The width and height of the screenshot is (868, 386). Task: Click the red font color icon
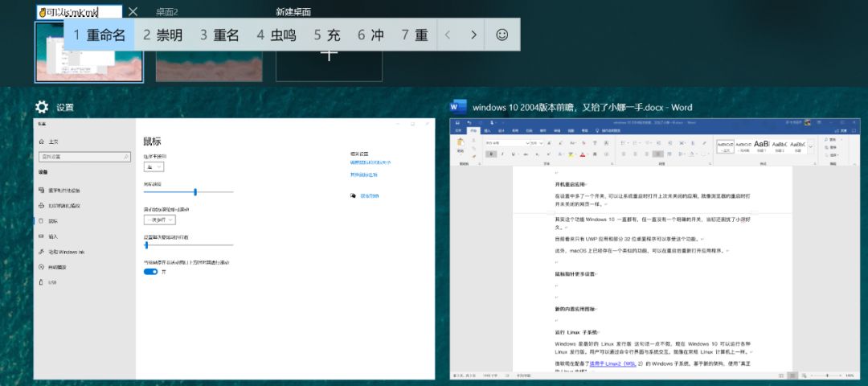[583, 154]
